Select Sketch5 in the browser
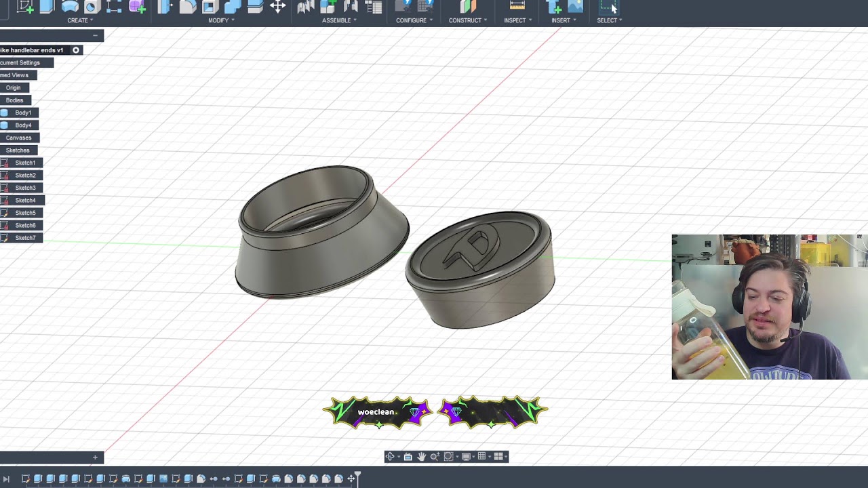Image resolution: width=868 pixels, height=488 pixels. pos(25,213)
